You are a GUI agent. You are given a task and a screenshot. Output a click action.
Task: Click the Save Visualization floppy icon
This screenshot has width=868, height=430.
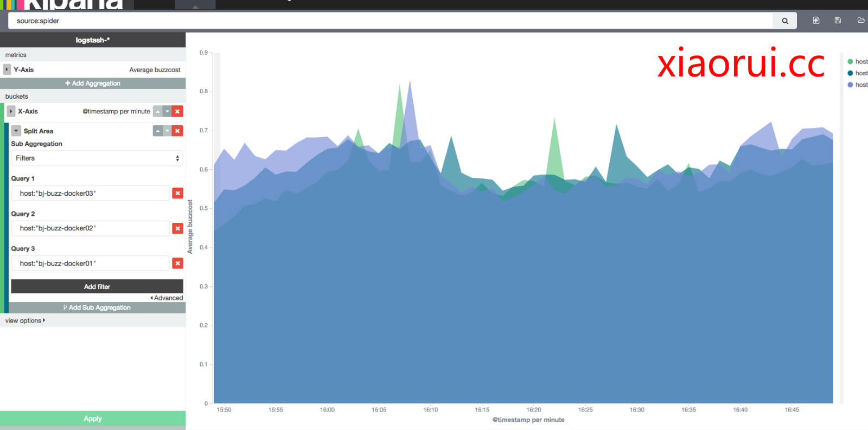click(838, 21)
